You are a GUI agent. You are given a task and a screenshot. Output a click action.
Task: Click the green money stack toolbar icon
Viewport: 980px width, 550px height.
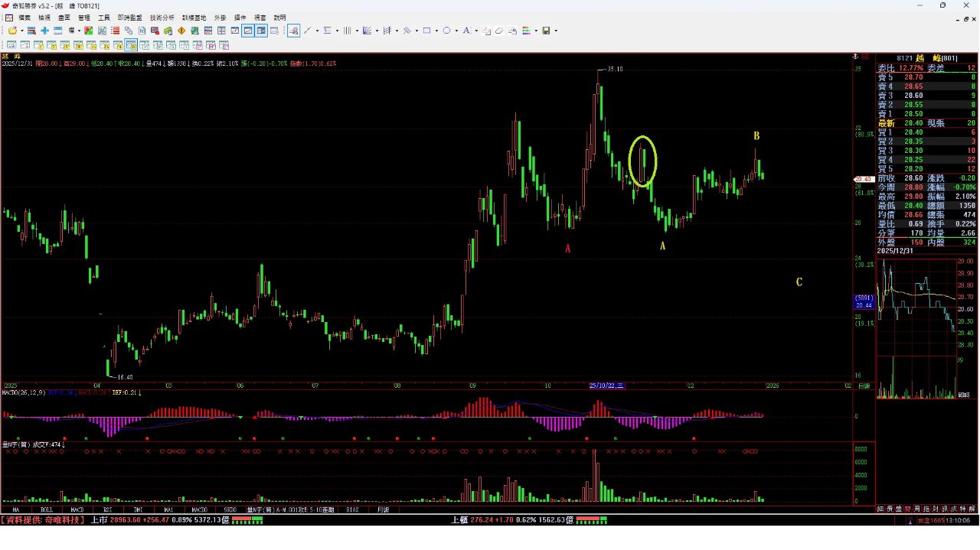tap(168, 31)
